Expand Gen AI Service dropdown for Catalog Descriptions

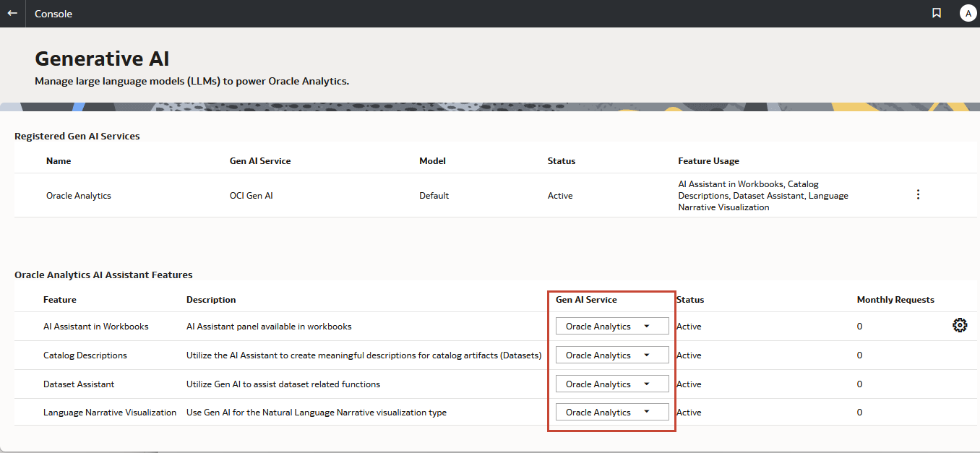tap(611, 355)
